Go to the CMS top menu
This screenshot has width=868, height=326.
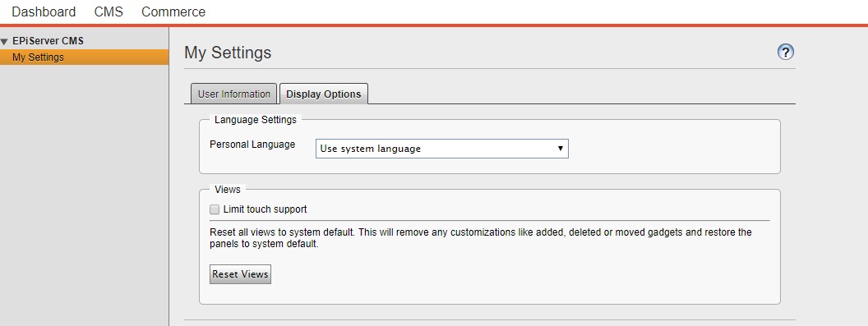click(x=108, y=11)
